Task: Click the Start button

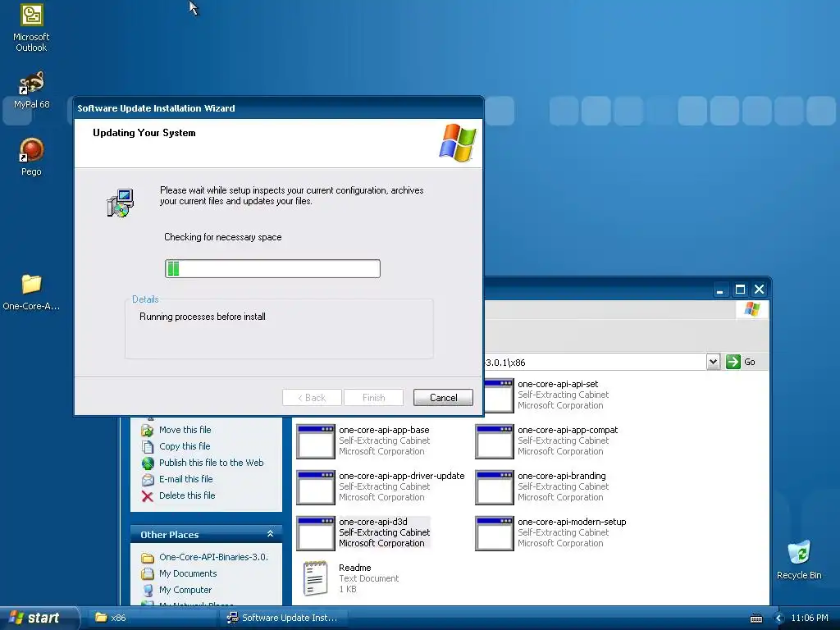Action: (38, 618)
